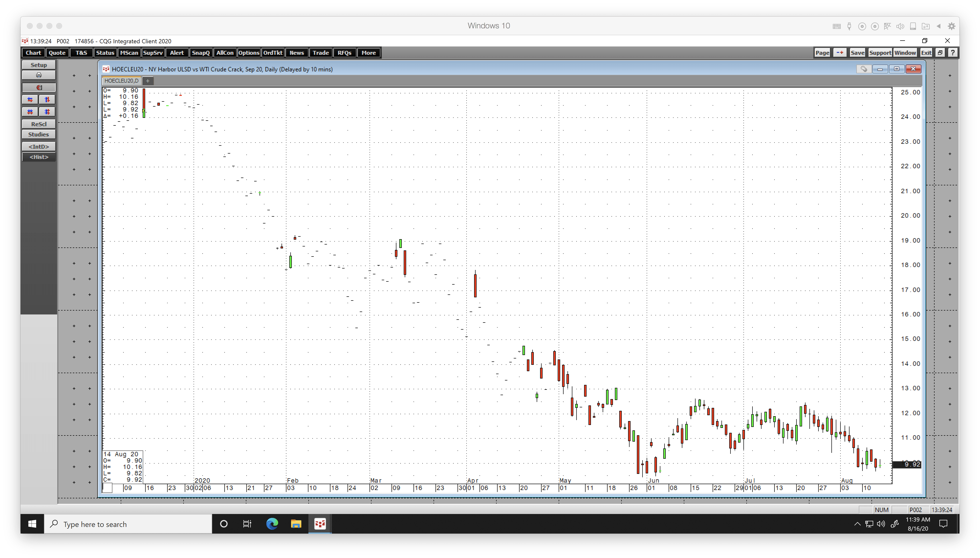Screen dimensions: 980x558
Task: Activate the magnet snap tool
Action: click(x=39, y=87)
